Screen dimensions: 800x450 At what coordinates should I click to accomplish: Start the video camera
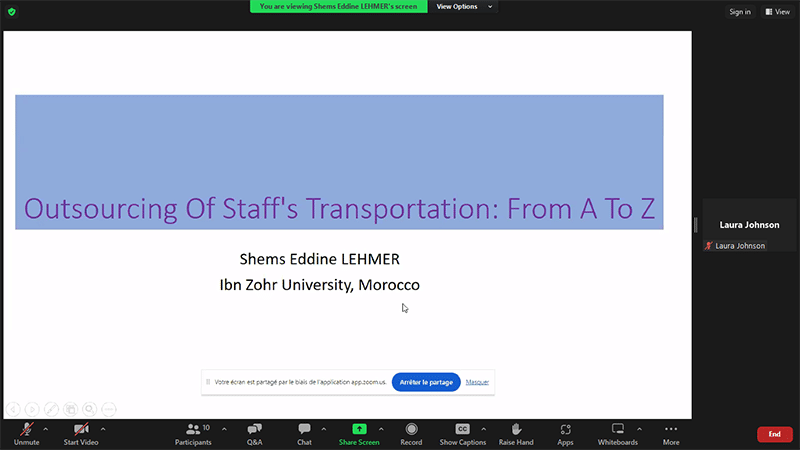point(80,432)
